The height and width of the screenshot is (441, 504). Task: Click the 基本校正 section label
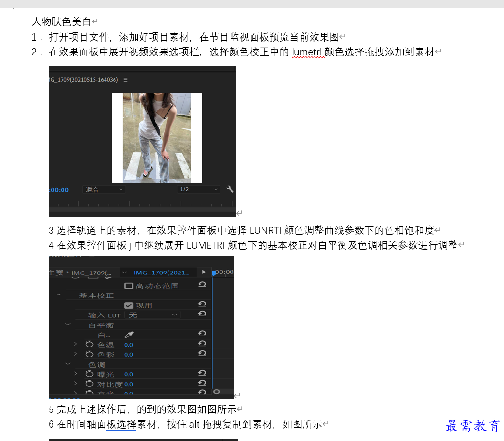[x=96, y=295]
